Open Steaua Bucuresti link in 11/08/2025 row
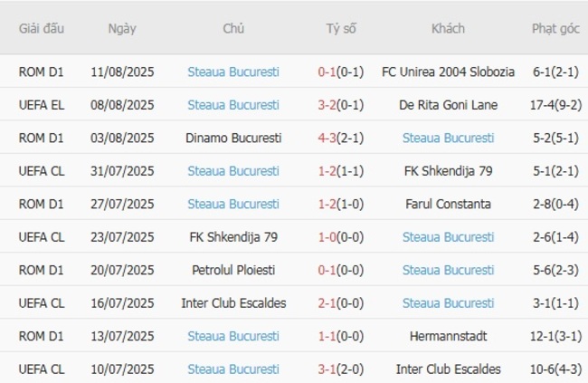This screenshot has width=588, height=383. click(233, 72)
